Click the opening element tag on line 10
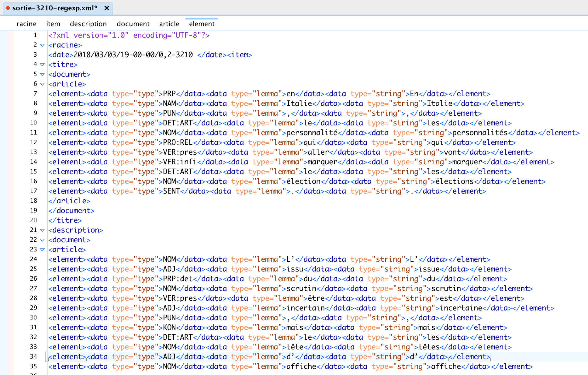This screenshot has width=588, height=375. 67,123
